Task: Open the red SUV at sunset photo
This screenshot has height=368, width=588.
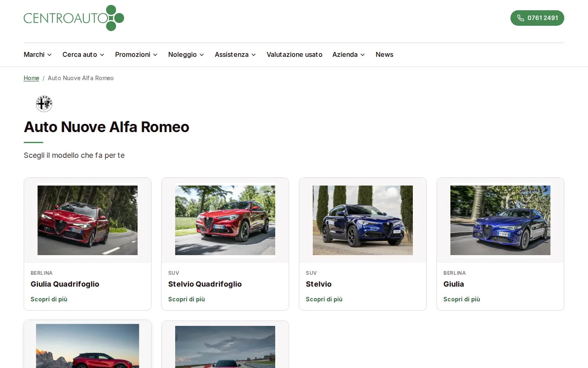Action: point(87,346)
